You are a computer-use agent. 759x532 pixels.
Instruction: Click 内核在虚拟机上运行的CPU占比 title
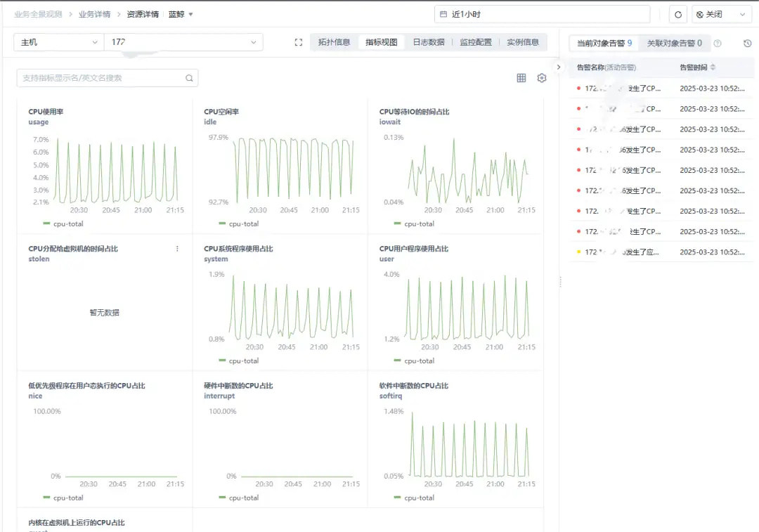77,523
